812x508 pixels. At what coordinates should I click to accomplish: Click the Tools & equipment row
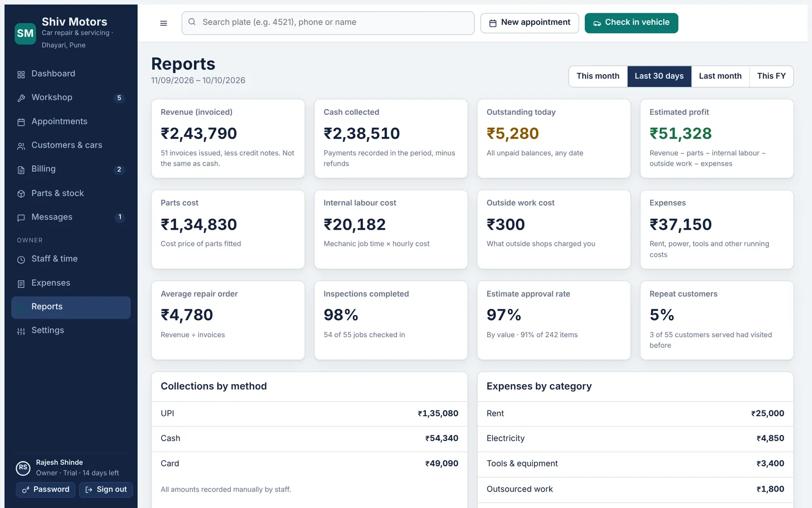click(635, 464)
